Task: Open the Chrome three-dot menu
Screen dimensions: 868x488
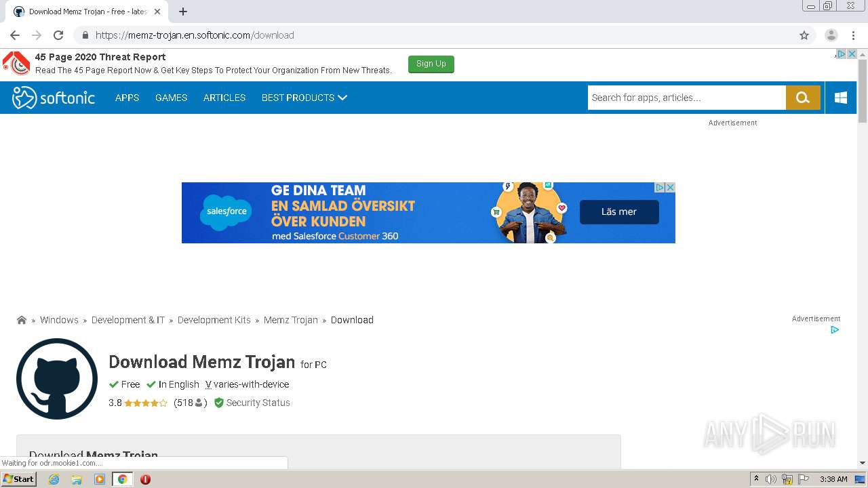Action: coord(853,35)
